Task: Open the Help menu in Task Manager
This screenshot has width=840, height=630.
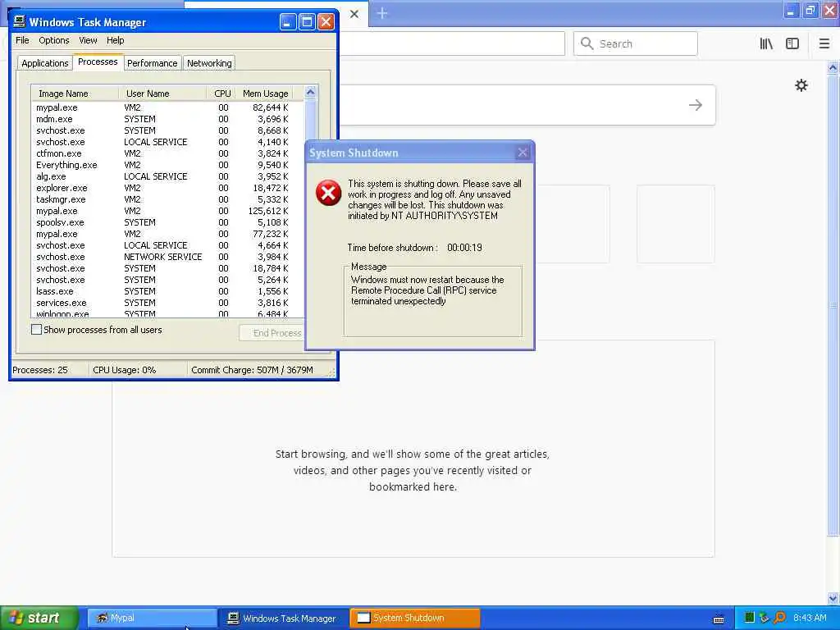Action: coord(115,40)
